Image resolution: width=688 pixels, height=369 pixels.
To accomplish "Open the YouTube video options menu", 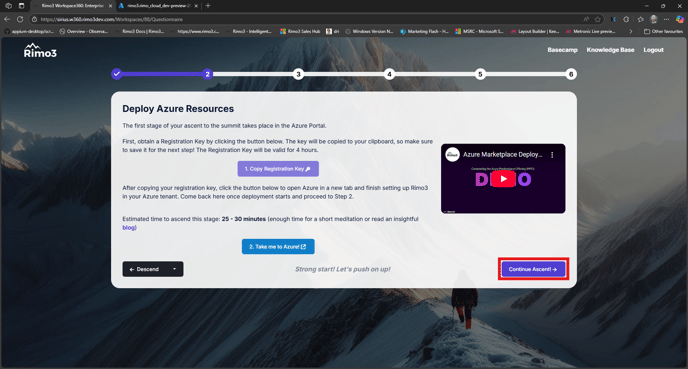I will pos(552,154).
